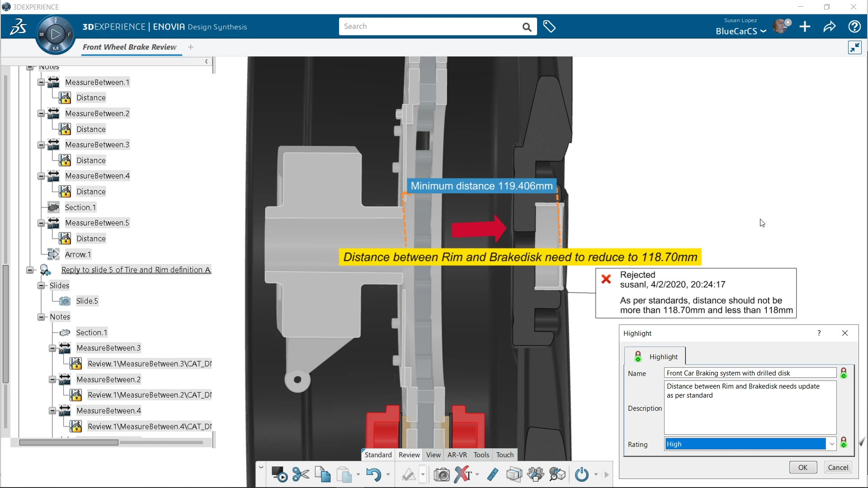Image resolution: width=868 pixels, height=488 pixels.
Task: Click the 6WTags tag icon
Action: (549, 27)
